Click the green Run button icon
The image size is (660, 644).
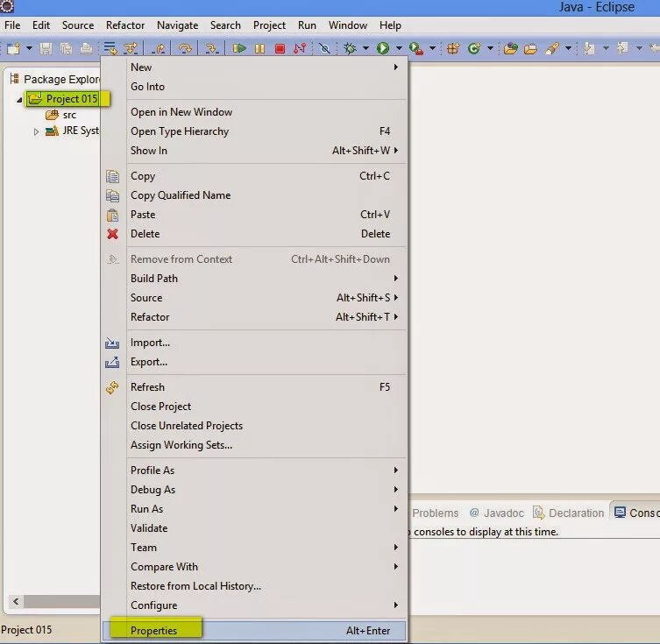point(383,49)
